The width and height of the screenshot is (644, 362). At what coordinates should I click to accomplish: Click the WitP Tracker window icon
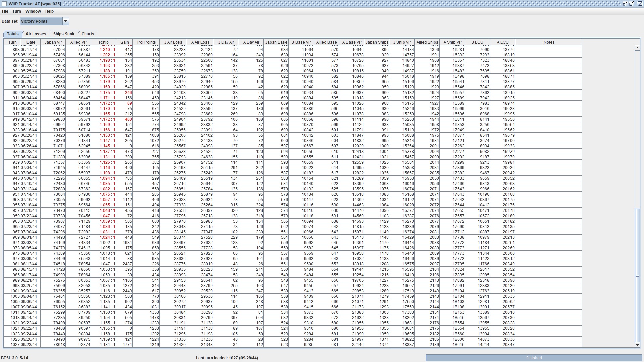pyautogui.click(x=4, y=4)
